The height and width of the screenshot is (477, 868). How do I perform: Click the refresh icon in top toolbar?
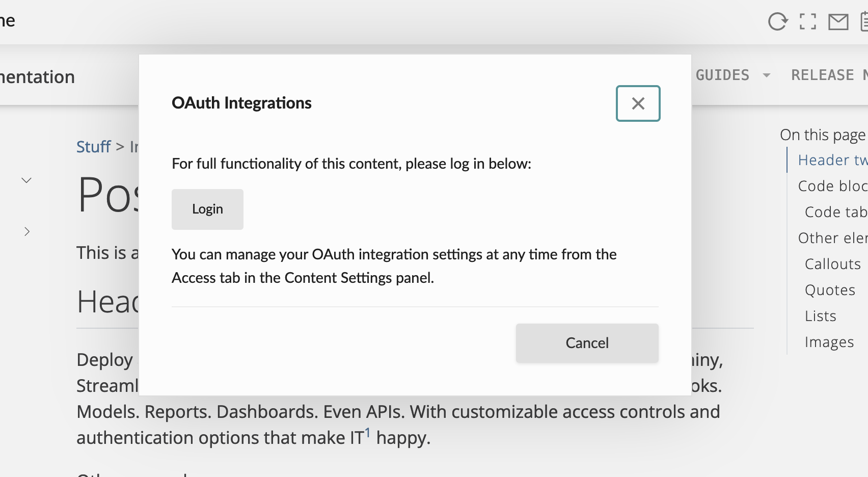point(777,21)
